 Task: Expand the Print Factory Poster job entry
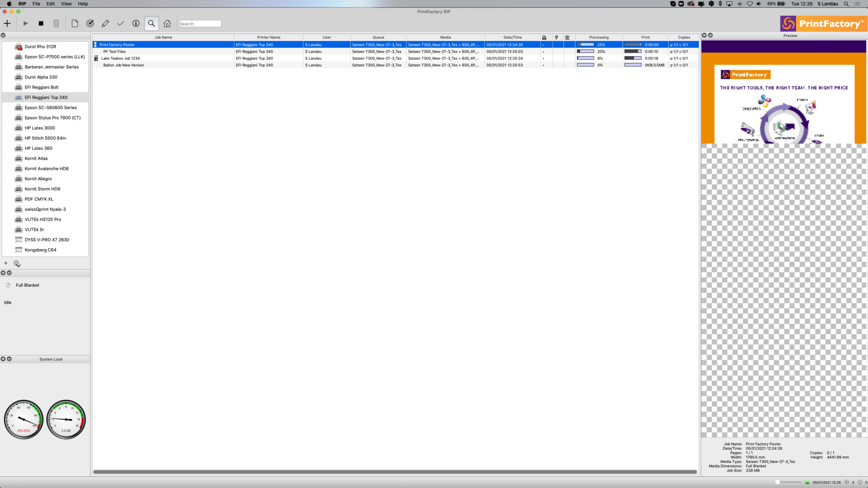97,44
